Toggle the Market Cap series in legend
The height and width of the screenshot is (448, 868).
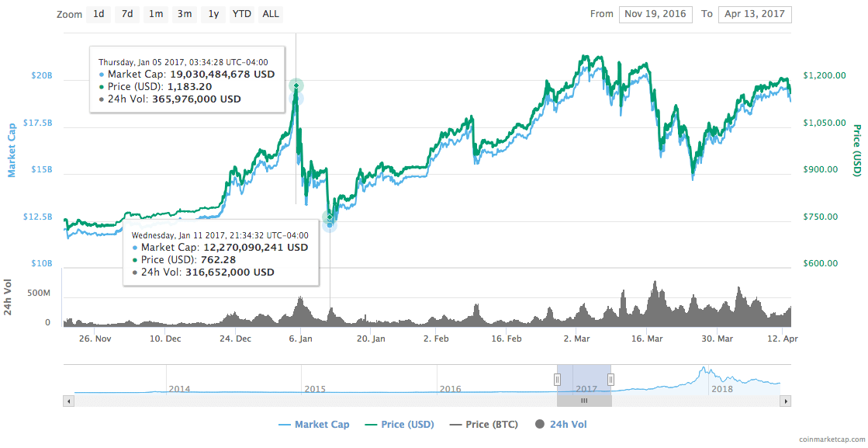(314, 425)
